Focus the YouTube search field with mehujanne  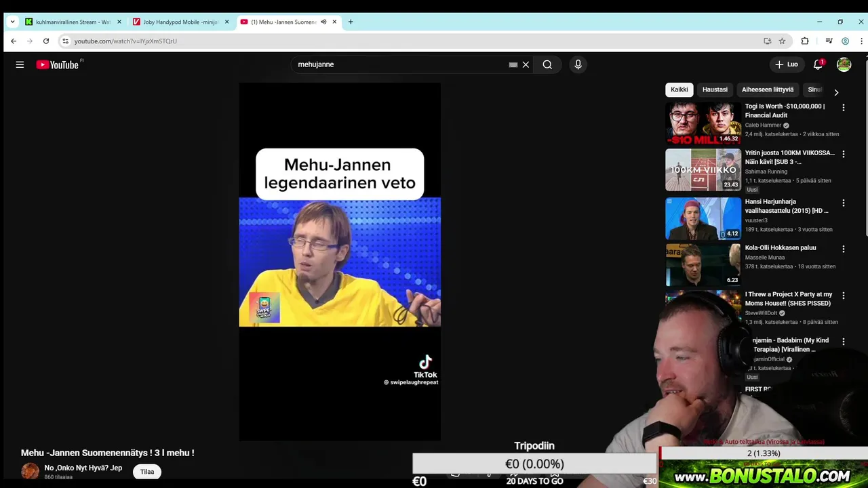click(x=400, y=64)
